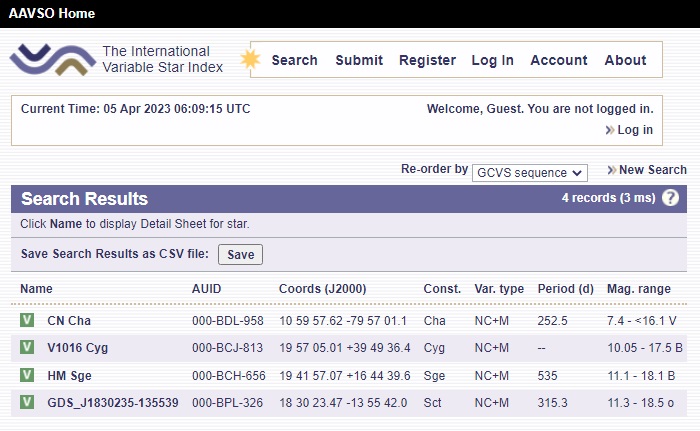Image resolution: width=700 pixels, height=431 pixels.
Task: Click the 4 records (3 ms) text
Action: (x=608, y=197)
